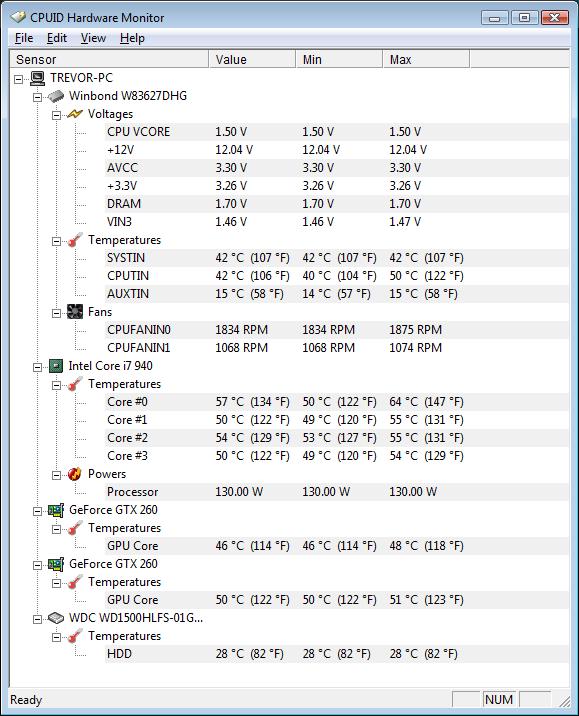
Task: Click the Intel Core i7 940 processor icon
Action: (x=56, y=366)
